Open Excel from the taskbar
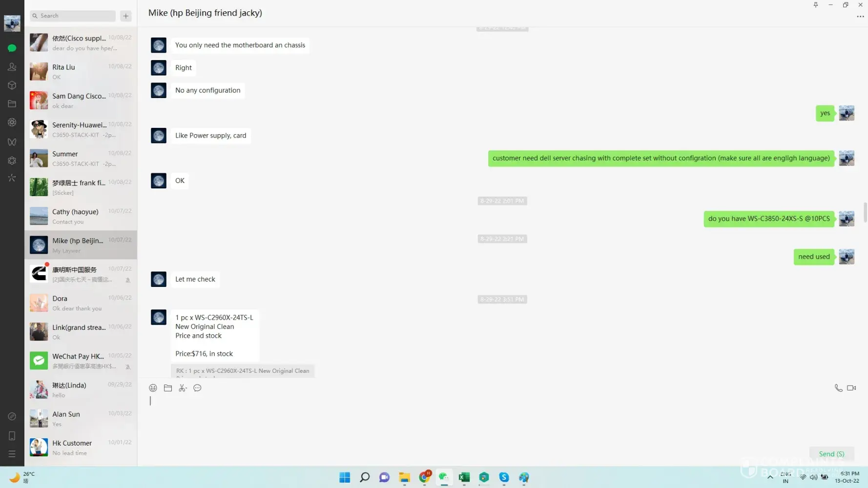 [x=464, y=477]
